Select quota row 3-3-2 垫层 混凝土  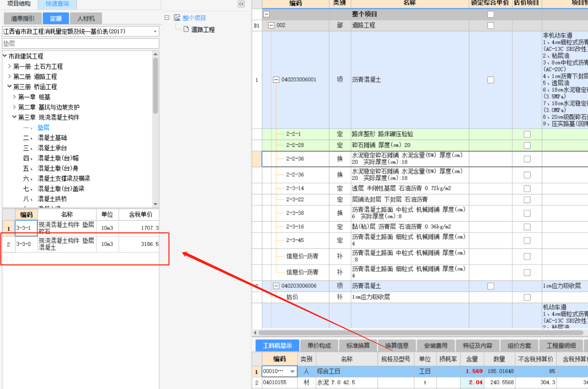pos(81,244)
